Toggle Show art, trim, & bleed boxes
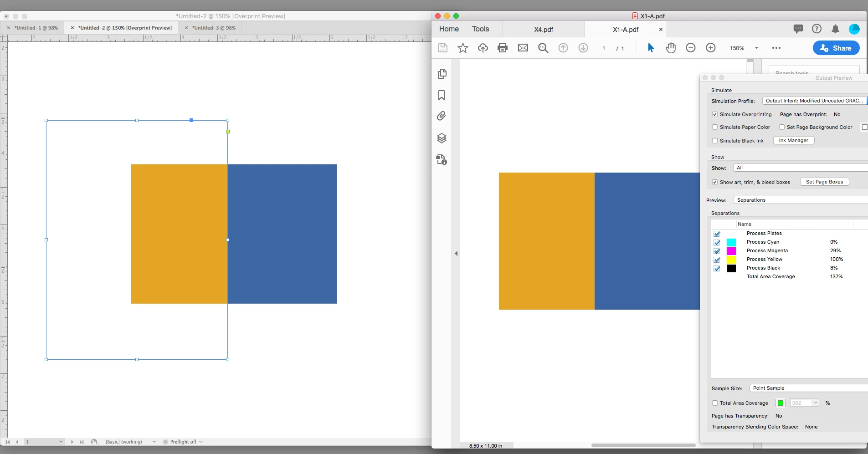Image resolution: width=868 pixels, height=454 pixels. [x=715, y=182]
